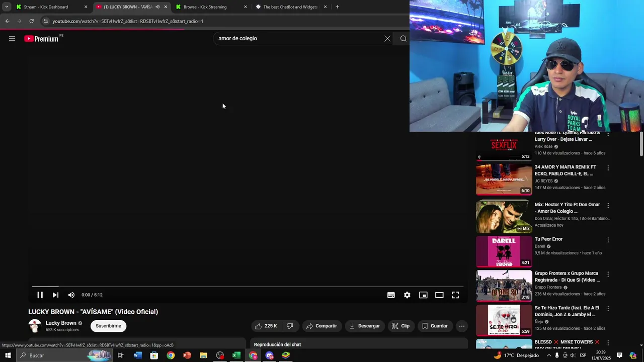
Task: Click the browser address bar URL
Action: point(128,21)
